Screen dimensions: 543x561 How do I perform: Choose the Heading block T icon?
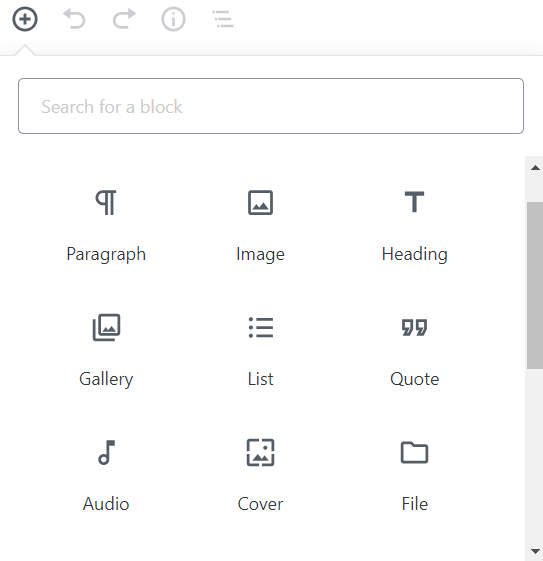click(x=414, y=202)
